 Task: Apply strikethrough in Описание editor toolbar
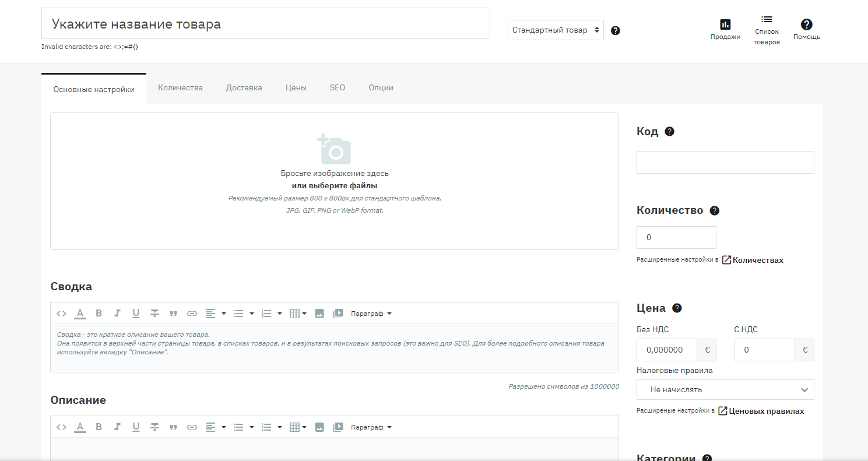(x=154, y=427)
